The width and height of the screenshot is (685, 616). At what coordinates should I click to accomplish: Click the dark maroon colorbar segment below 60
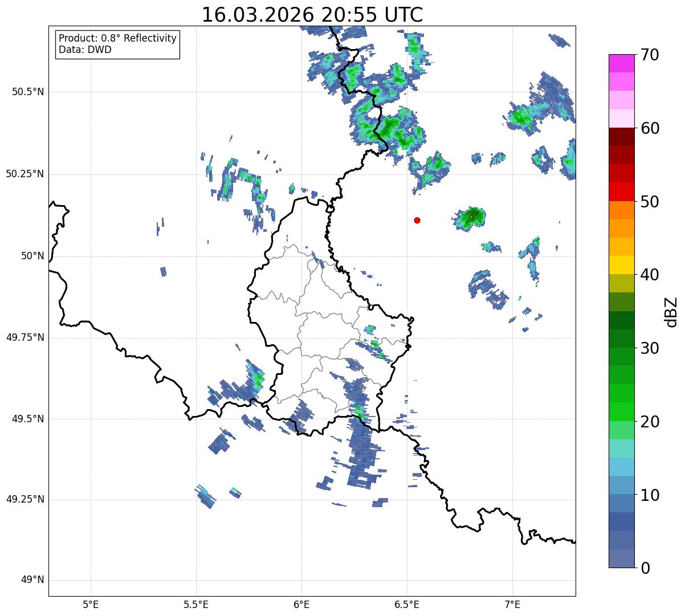(x=622, y=137)
